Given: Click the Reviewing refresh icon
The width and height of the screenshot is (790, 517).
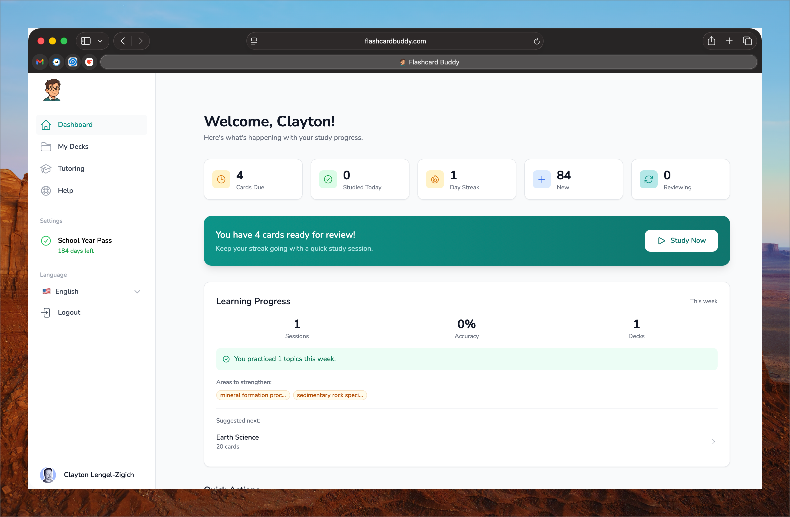Looking at the screenshot, I should pyautogui.click(x=648, y=179).
